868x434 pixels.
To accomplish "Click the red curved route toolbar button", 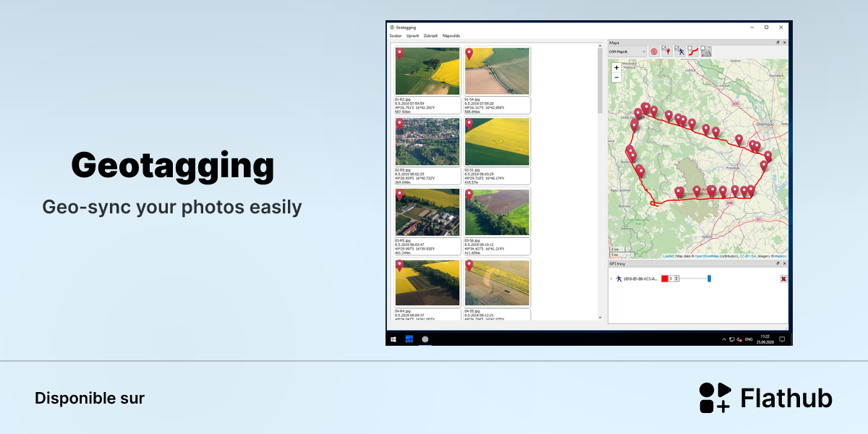I will point(694,52).
